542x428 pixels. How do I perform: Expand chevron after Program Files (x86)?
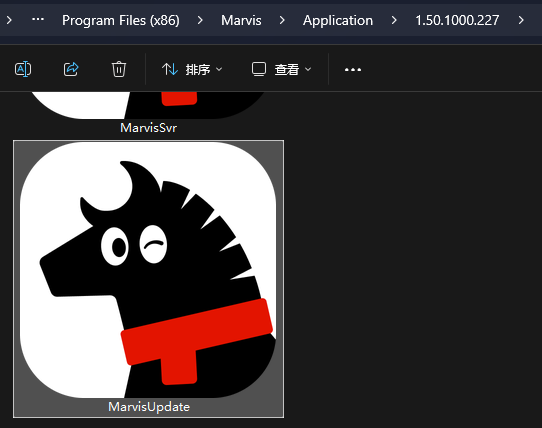tap(200, 20)
